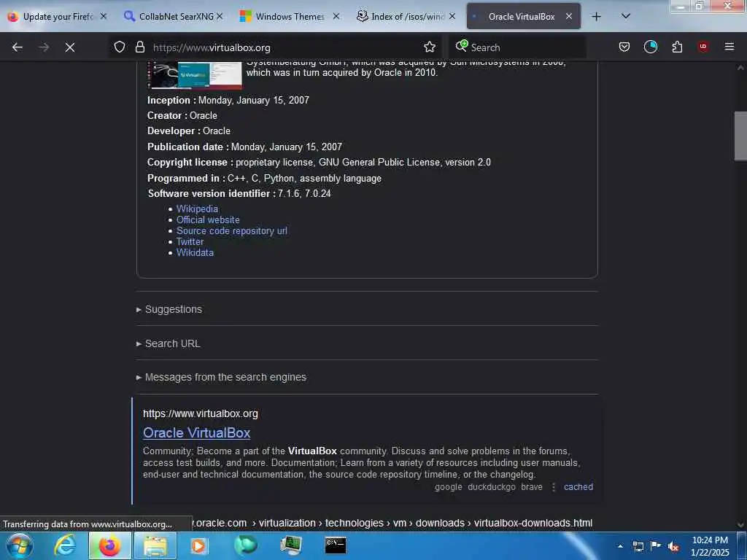
Task: Open the clock showing 10:24 PM
Action: point(710,546)
